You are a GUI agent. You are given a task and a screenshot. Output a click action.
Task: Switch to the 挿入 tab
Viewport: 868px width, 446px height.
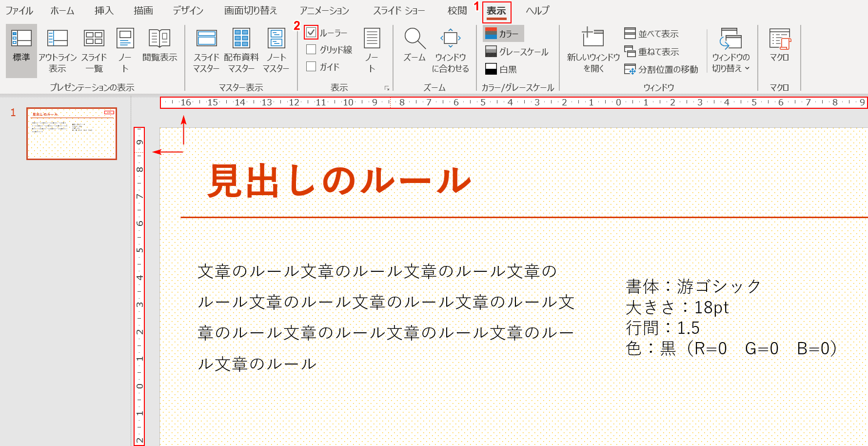[x=104, y=11]
